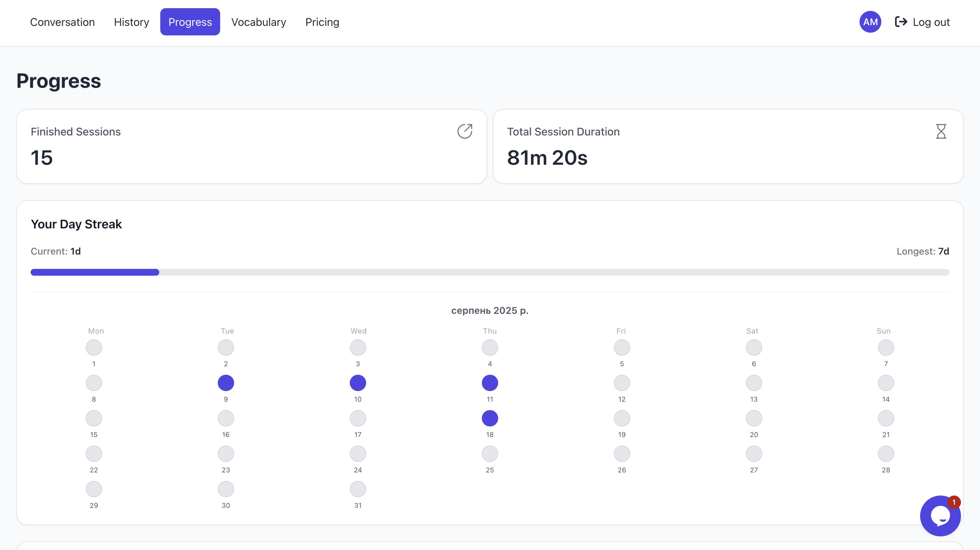The height and width of the screenshot is (550, 980).
Task: Click the AM user avatar
Action: 870,22
